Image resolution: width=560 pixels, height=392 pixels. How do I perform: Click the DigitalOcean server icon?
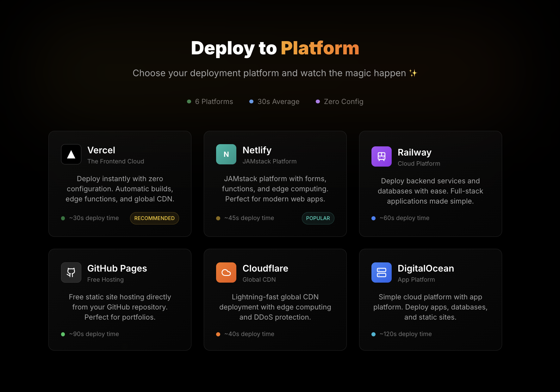point(382,273)
